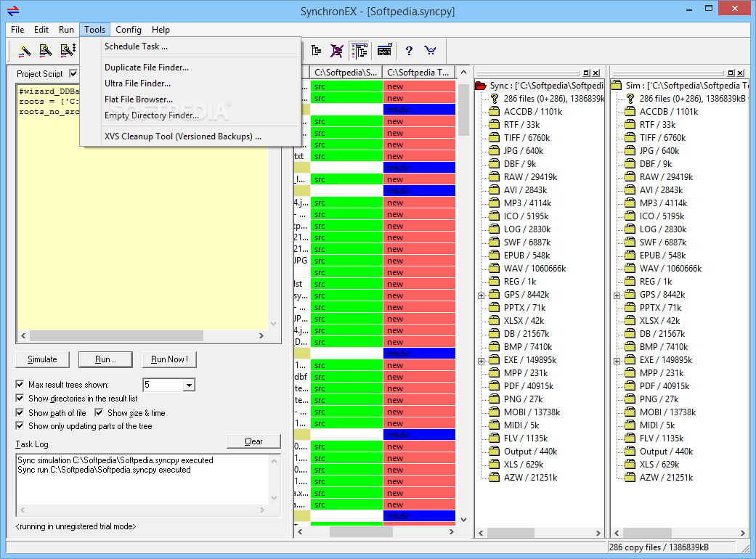Viewport: 756px width, 559px height.
Task: Select the MOBI / 13738k item in Sync tree
Action: click(x=532, y=412)
